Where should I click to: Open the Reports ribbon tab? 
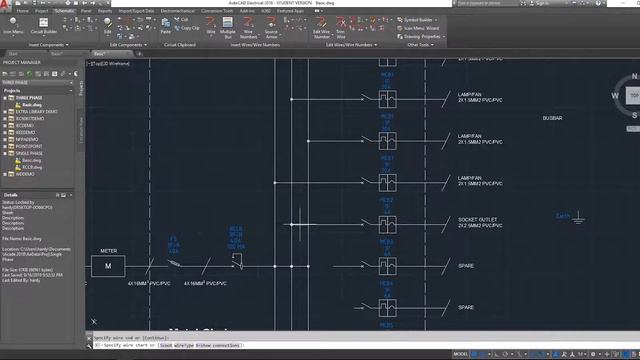point(104,11)
